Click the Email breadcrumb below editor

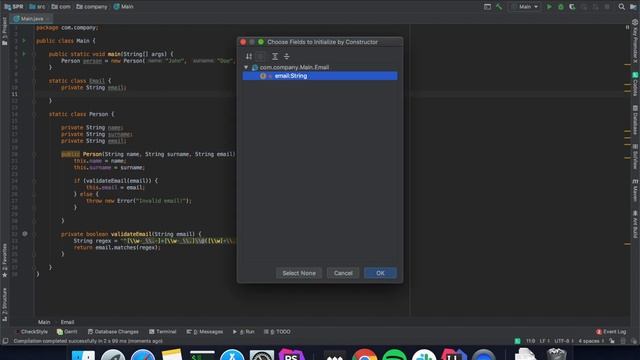point(67,322)
